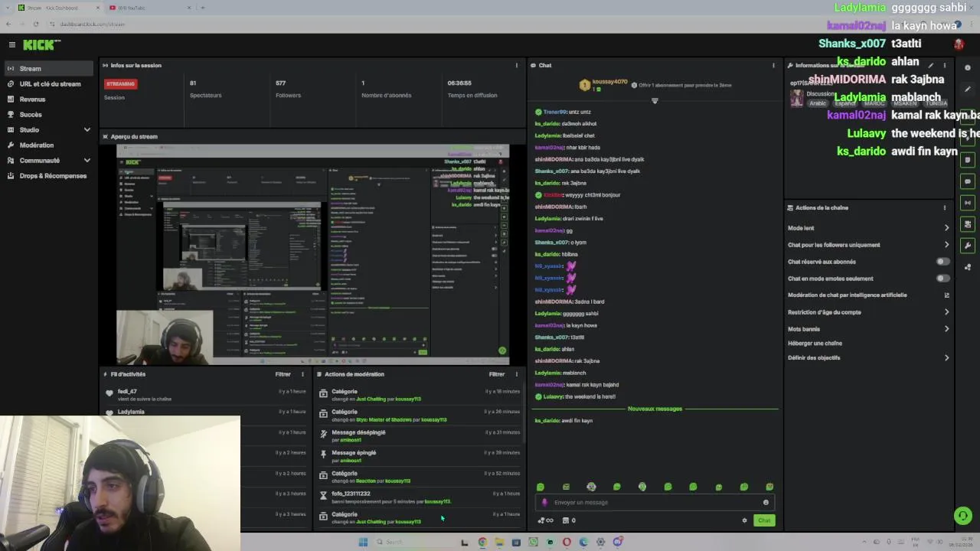Expand the Studio sidebar section

(x=50, y=129)
